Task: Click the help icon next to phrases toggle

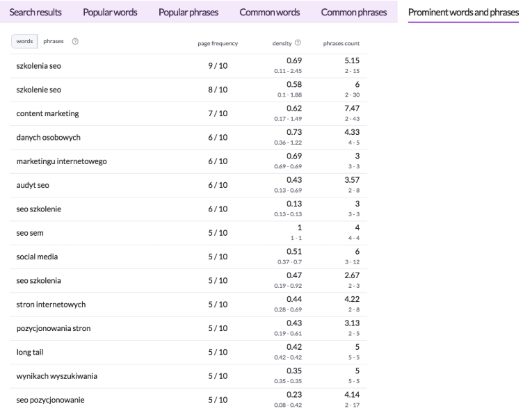Action: point(74,42)
